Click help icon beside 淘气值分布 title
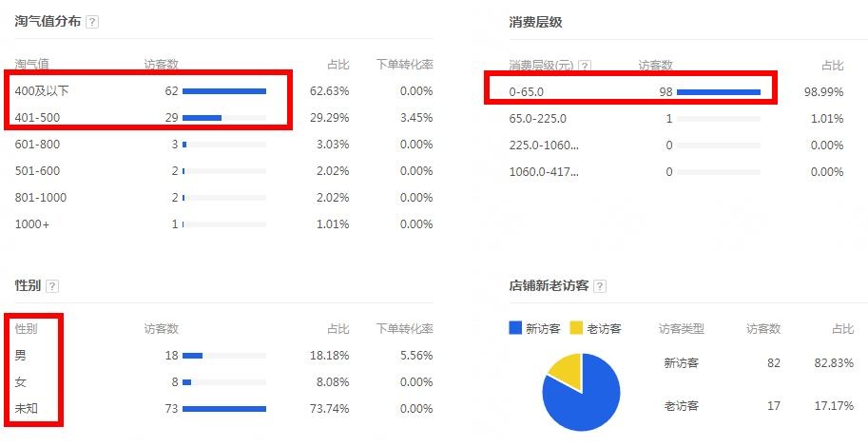This screenshot has height=447, width=868. (x=92, y=22)
